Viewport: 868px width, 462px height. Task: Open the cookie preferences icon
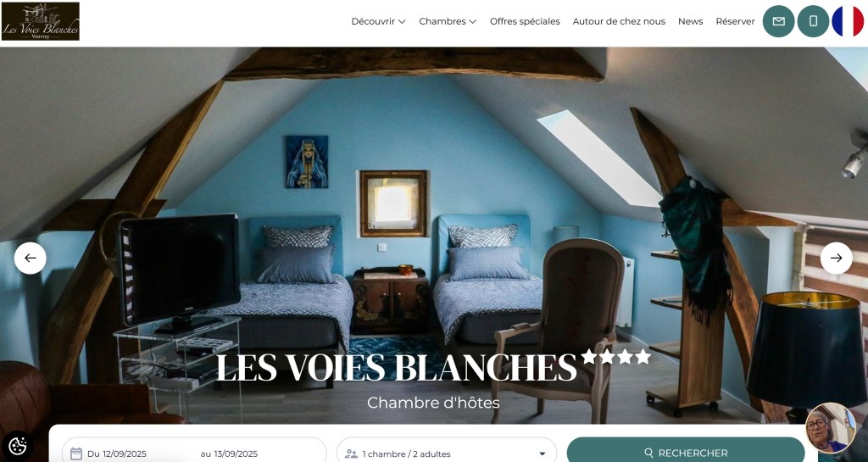pos(18,445)
